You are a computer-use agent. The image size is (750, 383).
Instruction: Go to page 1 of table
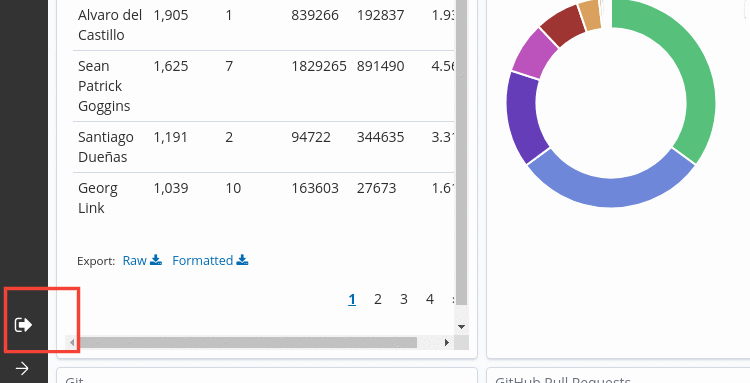click(352, 299)
